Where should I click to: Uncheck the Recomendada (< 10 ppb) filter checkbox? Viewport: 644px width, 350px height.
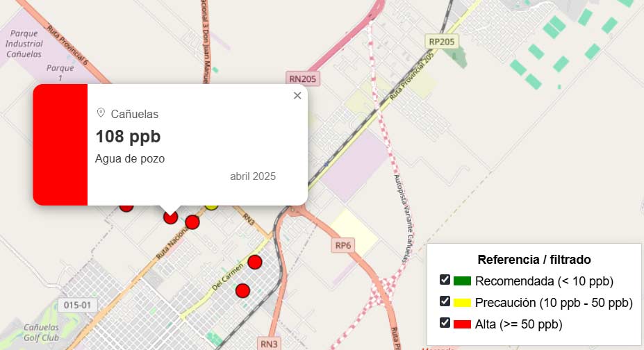445,280
